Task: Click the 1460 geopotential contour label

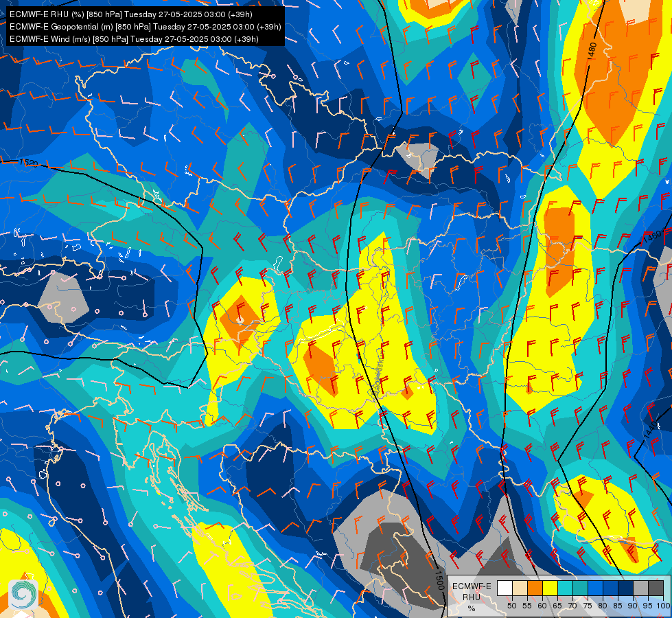Action: [x=653, y=236]
